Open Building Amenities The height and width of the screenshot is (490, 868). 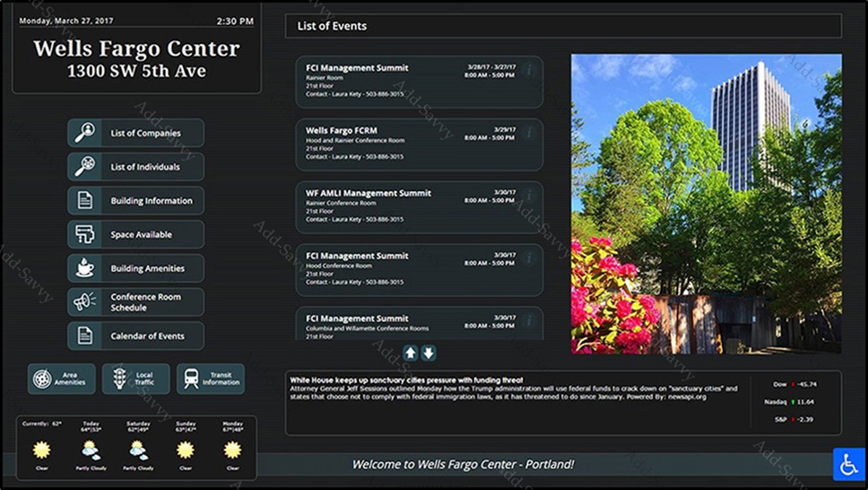[x=135, y=268]
